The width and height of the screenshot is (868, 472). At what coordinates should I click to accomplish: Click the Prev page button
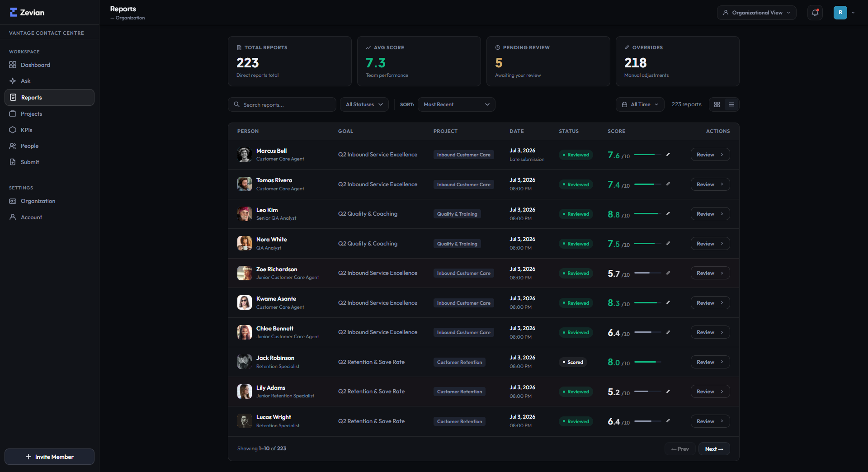[680, 449]
